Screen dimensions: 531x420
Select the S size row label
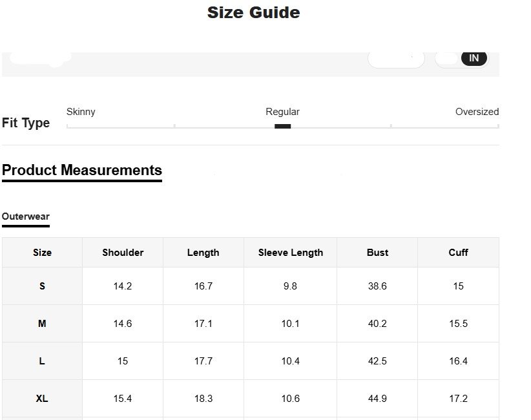pos(42,286)
